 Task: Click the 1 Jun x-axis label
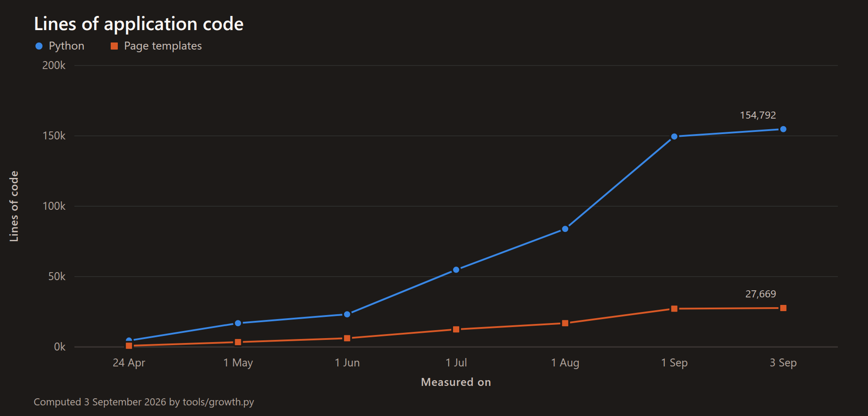coord(347,363)
